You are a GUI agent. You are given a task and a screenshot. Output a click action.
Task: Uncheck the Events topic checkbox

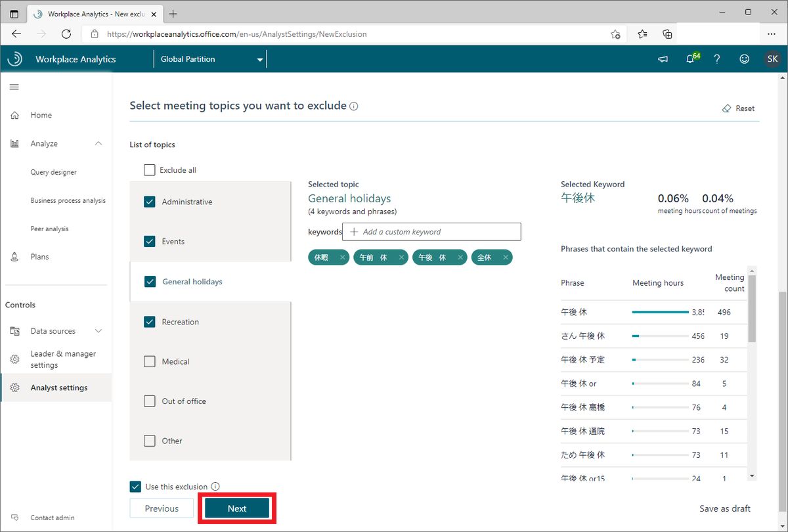pyautogui.click(x=150, y=242)
